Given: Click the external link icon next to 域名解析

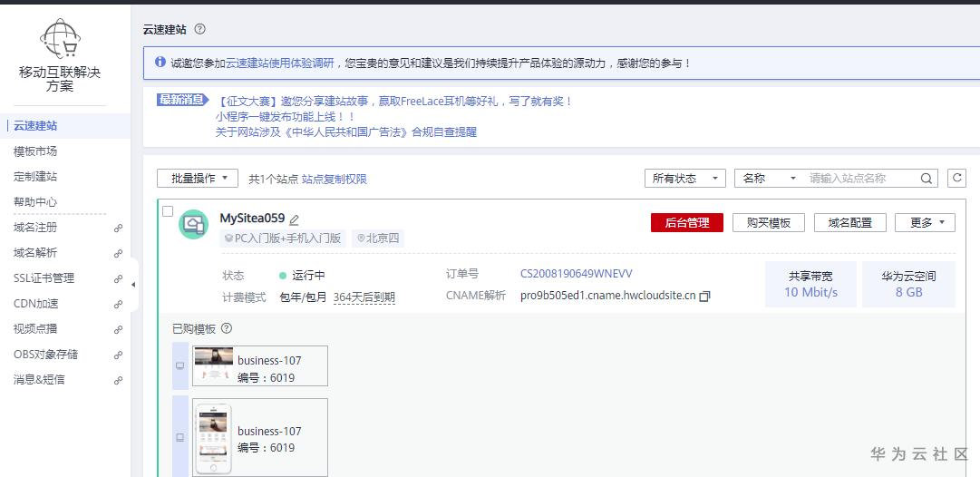Looking at the screenshot, I should click(x=118, y=253).
